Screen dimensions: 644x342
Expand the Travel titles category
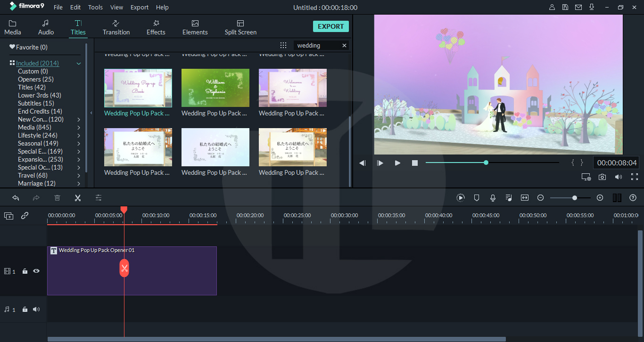coord(78,175)
